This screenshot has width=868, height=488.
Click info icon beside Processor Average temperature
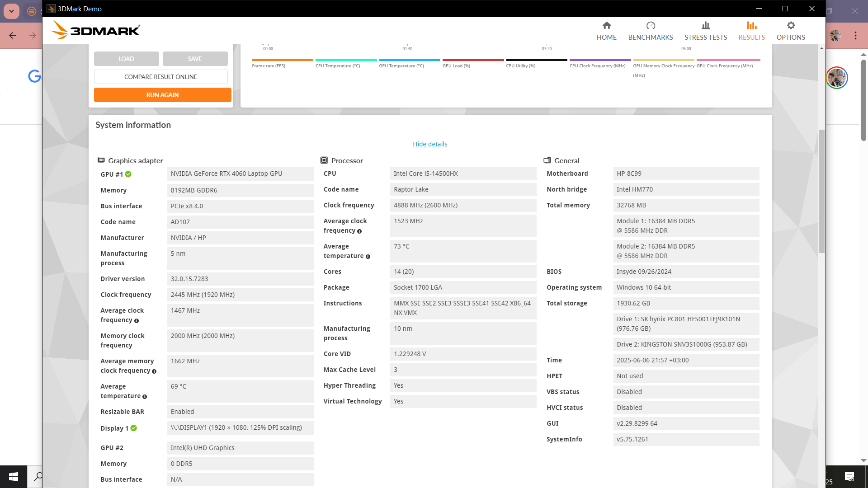pyautogui.click(x=368, y=257)
